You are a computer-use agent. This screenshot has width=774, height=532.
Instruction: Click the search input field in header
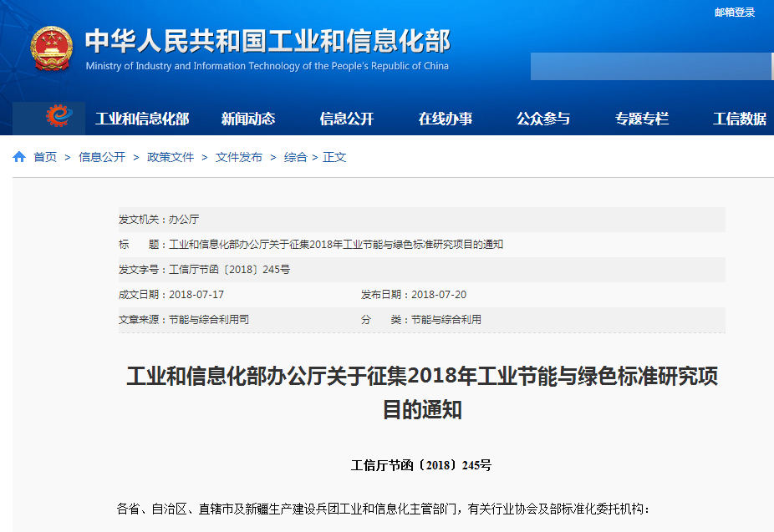650,67
